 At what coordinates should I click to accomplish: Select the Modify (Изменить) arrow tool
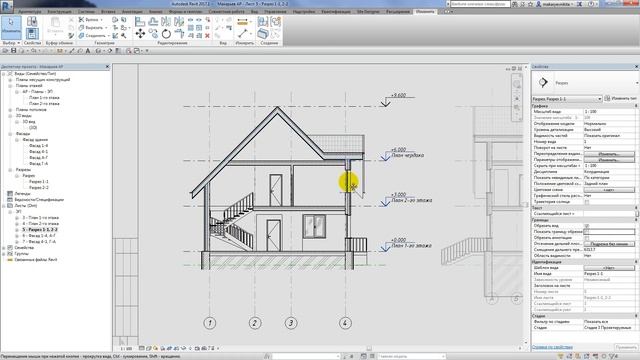tap(11, 27)
